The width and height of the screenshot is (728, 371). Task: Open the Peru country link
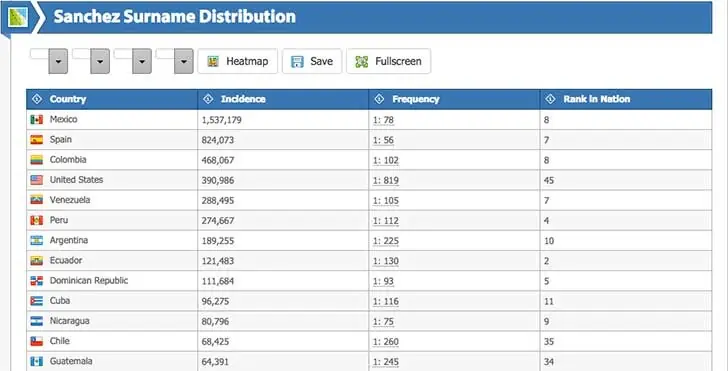point(59,220)
